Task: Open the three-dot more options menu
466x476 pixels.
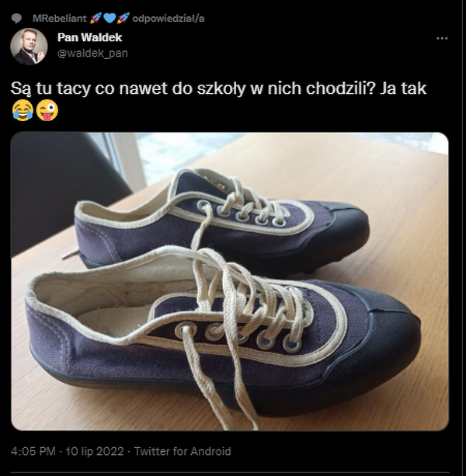Action: point(442,39)
